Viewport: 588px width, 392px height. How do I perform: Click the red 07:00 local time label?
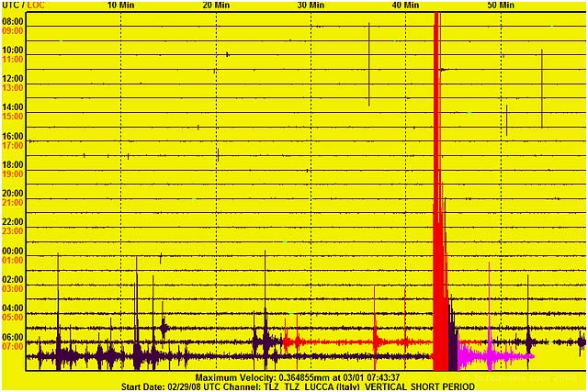pos(13,346)
